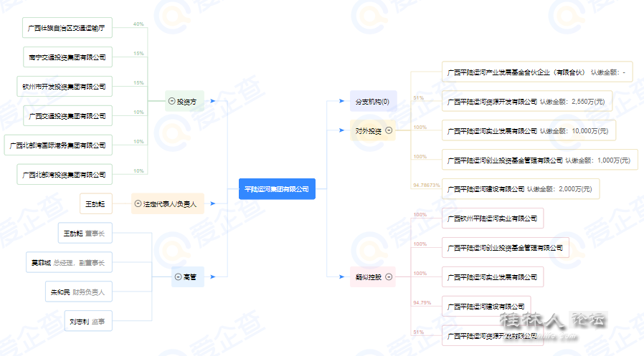Click the 疑似控股 node label
The height and width of the screenshot is (356, 644).
369,277
